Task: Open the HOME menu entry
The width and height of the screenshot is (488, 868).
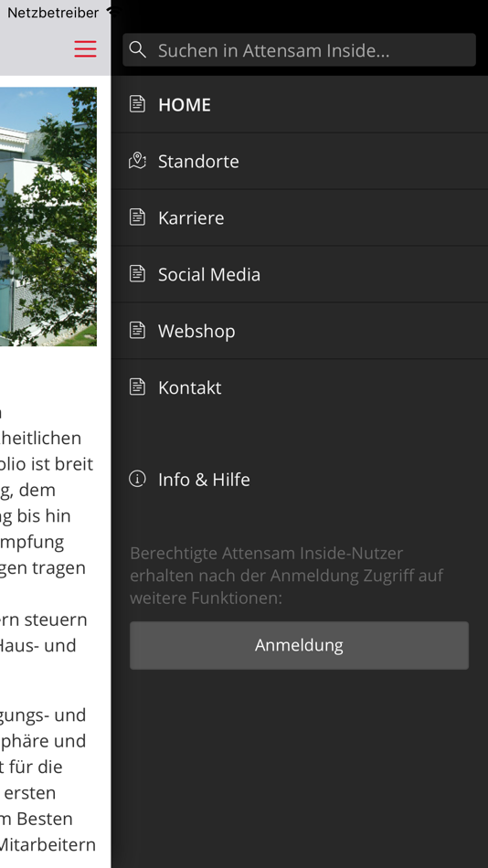Action: pos(300,105)
